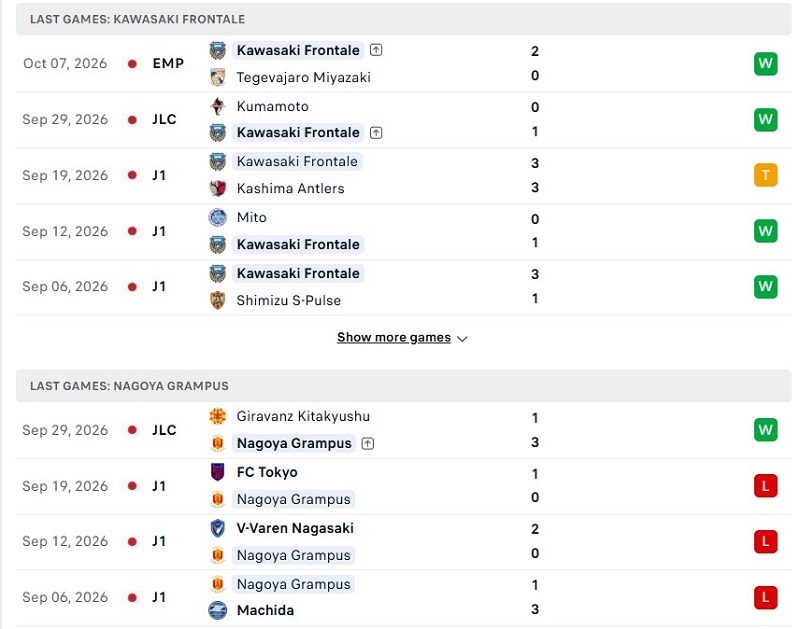Open the Kashima Antlers team link
This screenshot has width=800, height=629.
point(290,188)
